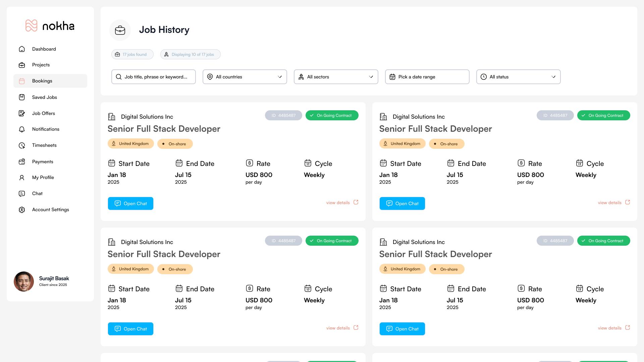Click the Job History briefcase icon

(x=120, y=30)
